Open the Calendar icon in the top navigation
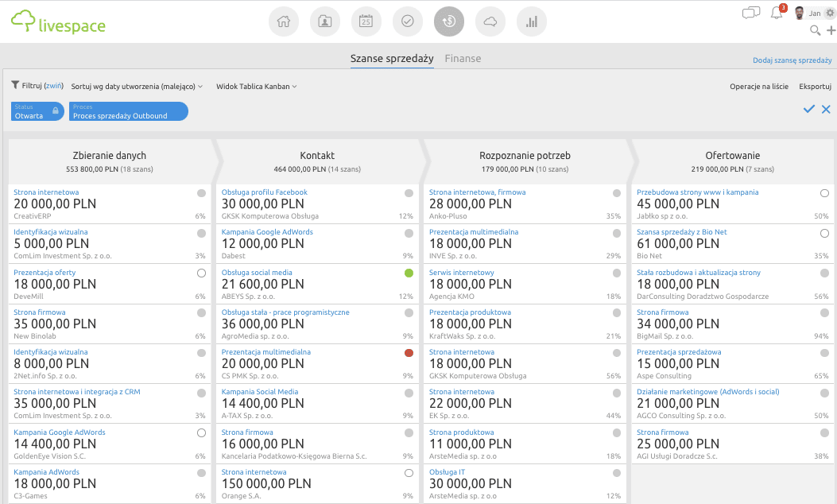Image resolution: width=837 pixels, height=504 pixels. [x=366, y=21]
